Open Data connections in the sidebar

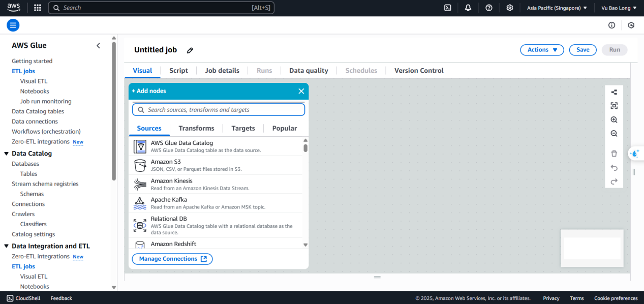tap(35, 121)
